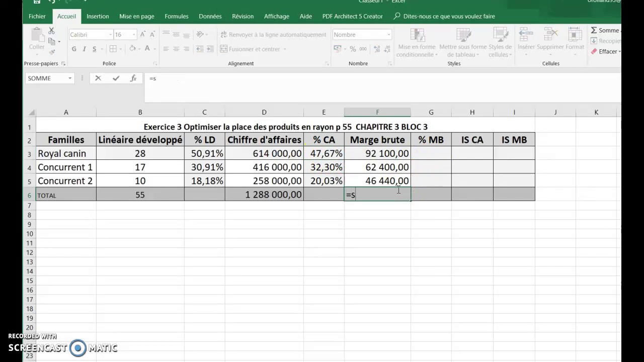Switch to the Mise en page tab
Screen dimensions: 644x362
coord(137,16)
